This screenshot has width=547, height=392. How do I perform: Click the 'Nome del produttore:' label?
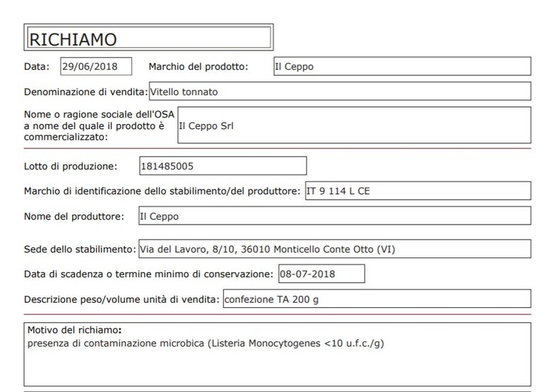[x=74, y=216]
